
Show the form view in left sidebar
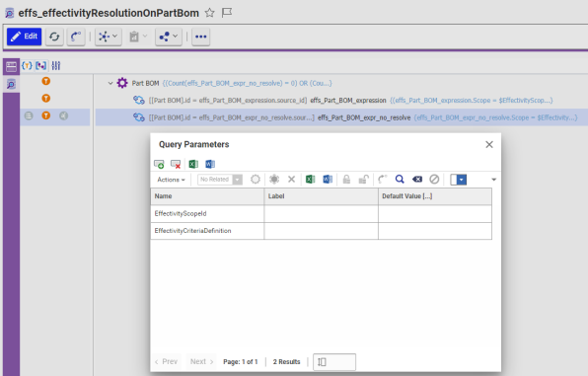11,66
